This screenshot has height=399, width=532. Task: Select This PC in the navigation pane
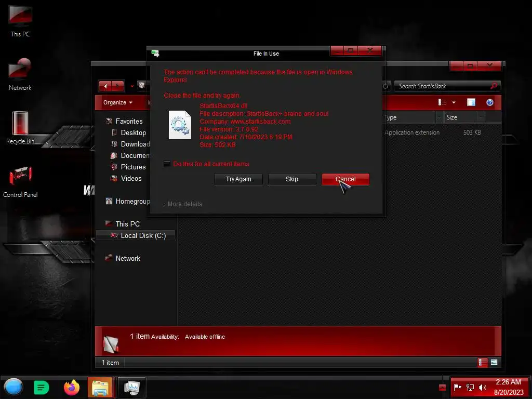[x=127, y=224]
